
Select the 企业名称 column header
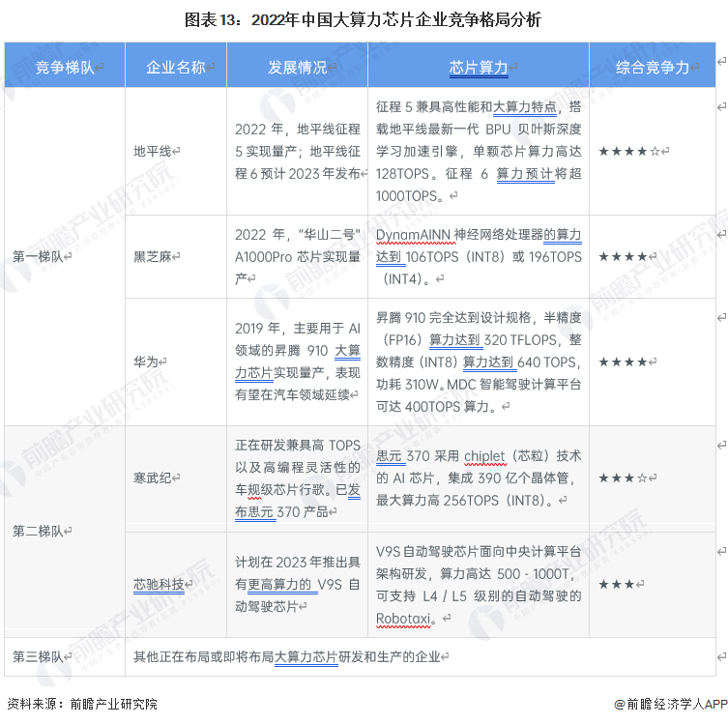coord(176,68)
